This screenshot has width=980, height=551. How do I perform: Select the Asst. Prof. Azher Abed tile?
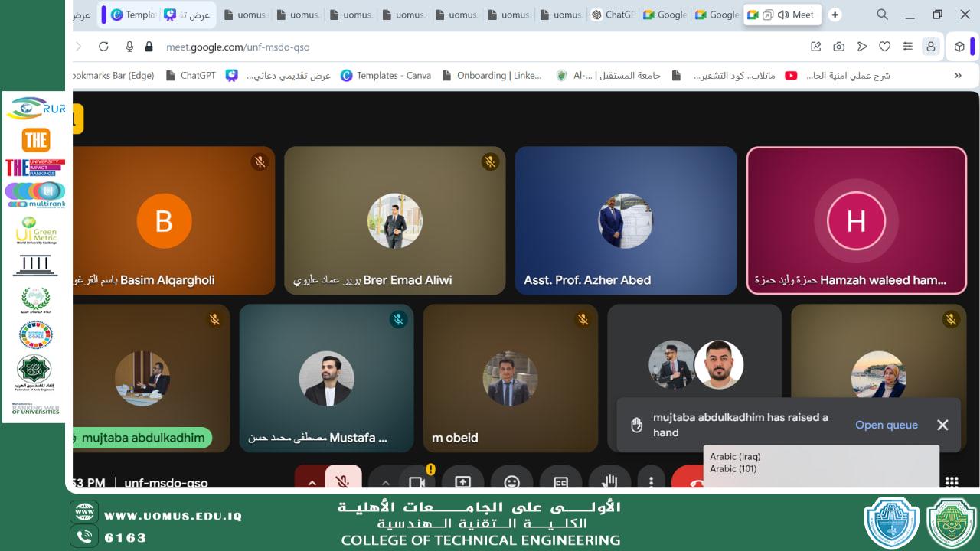point(626,220)
